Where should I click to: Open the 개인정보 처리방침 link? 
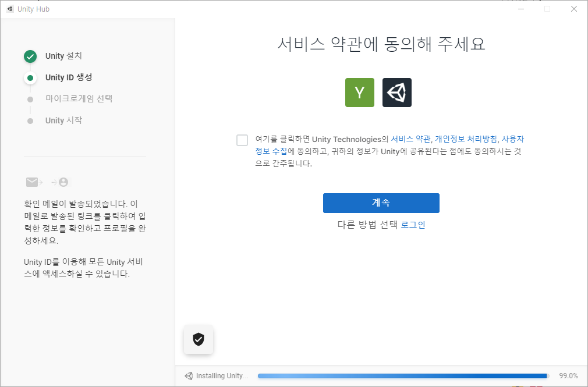[x=466, y=139]
